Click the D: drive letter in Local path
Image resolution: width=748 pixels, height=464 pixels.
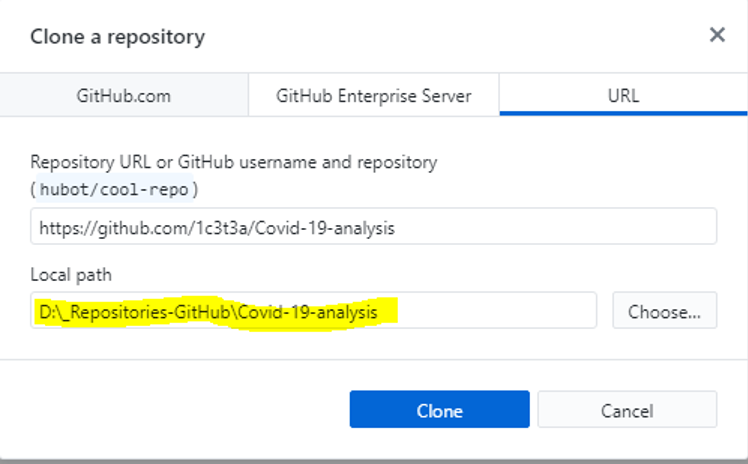click(x=46, y=312)
